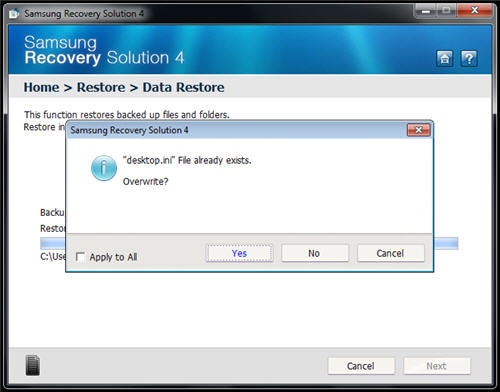Close the main Samsung Recovery Solution window
The image size is (500, 392).
click(x=475, y=11)
